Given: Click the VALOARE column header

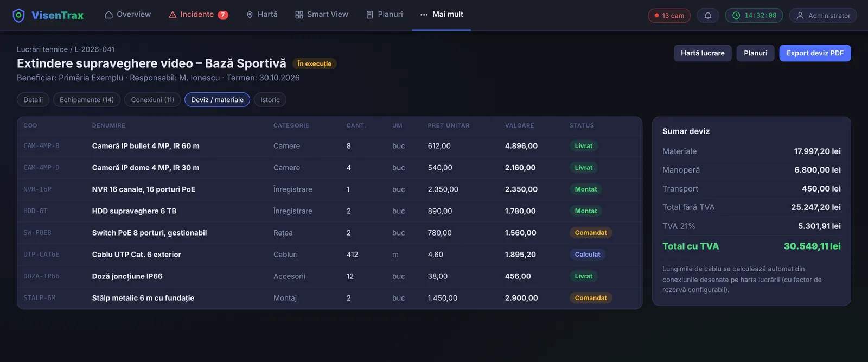Looking at the screenshot, I should point(520,125).
